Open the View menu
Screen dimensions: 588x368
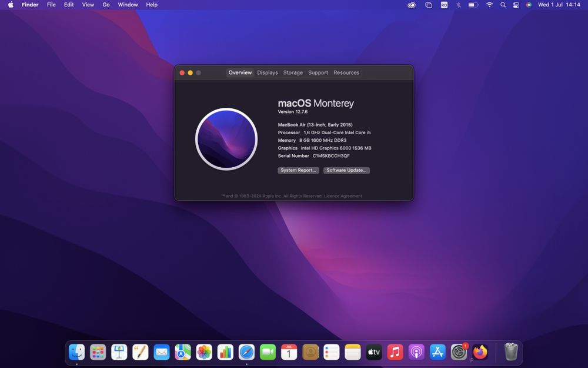(88, 5)
